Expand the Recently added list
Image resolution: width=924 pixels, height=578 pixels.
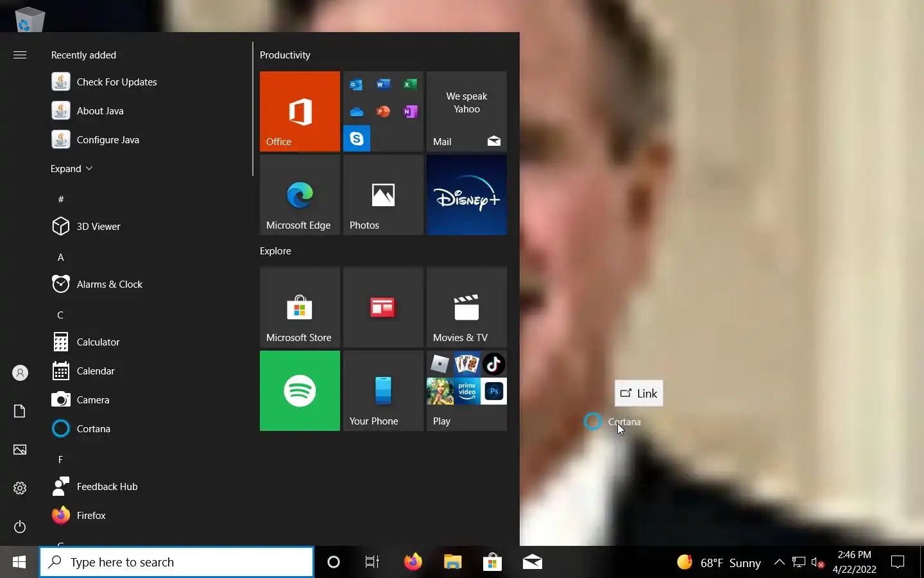(72, 168)
